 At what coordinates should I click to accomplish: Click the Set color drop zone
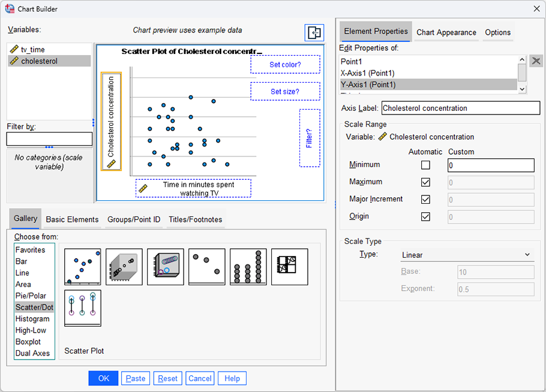coord(285,64)
